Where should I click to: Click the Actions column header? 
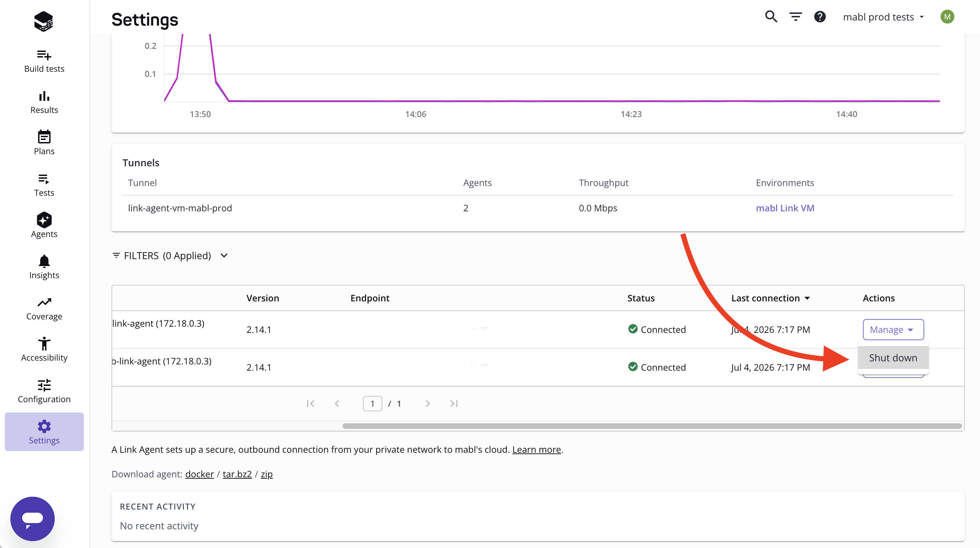click(879, 298)
